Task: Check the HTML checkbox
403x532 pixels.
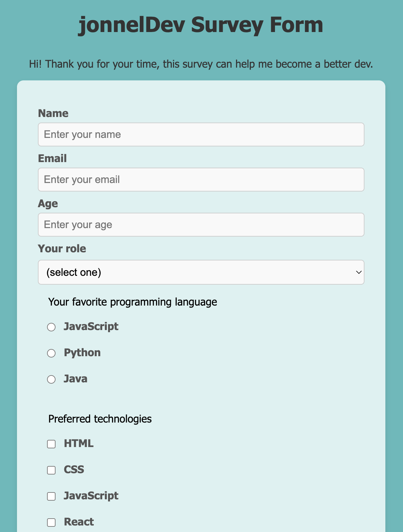Action: pos(51,444)
